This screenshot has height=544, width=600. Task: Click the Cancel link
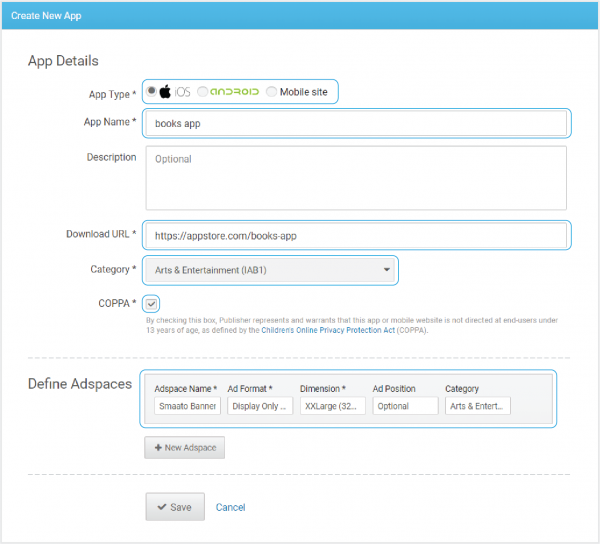[x=230, y=507]
